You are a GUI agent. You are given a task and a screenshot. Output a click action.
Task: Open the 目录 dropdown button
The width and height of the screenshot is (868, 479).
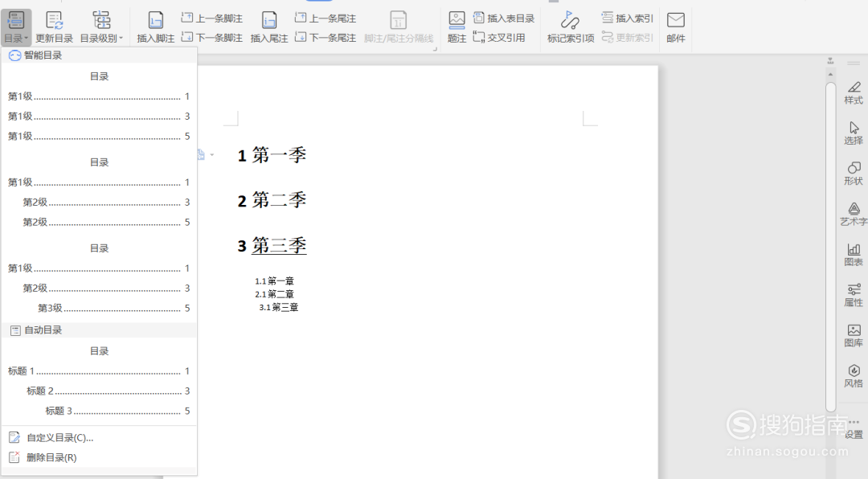15,27
